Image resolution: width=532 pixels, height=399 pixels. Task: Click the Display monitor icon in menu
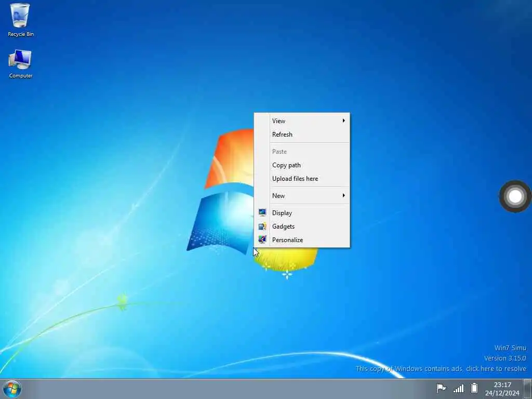click(x=262, y=212)
